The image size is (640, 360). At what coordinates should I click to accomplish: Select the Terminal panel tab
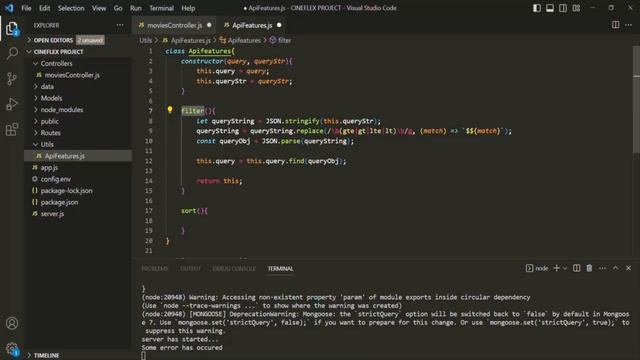click(x=280, y=269)
